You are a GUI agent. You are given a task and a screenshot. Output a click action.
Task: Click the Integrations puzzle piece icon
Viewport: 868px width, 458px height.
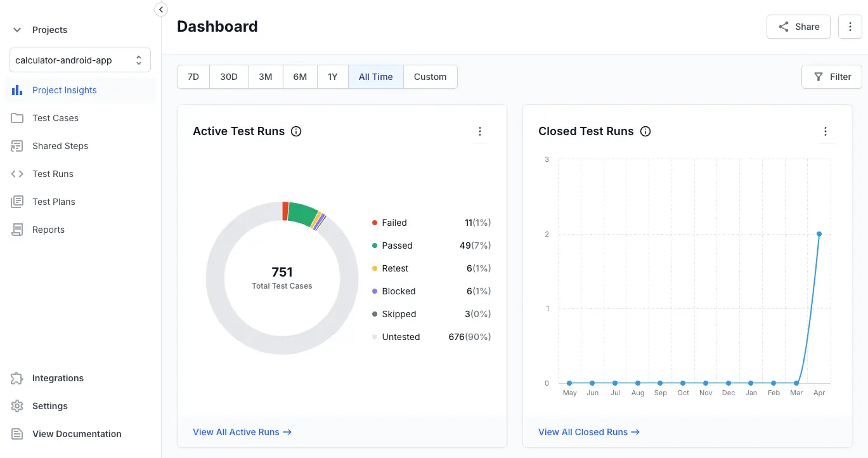click(17, 378)
